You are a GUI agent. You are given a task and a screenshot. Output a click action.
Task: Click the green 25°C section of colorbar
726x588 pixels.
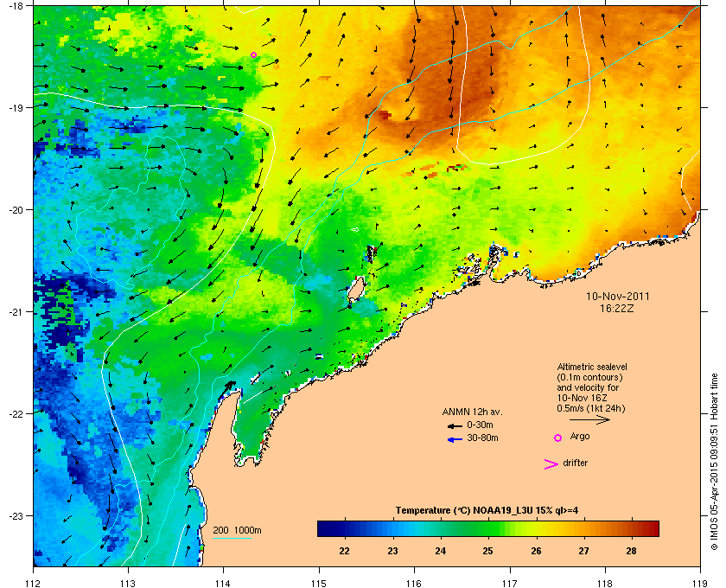coord(488,528)
